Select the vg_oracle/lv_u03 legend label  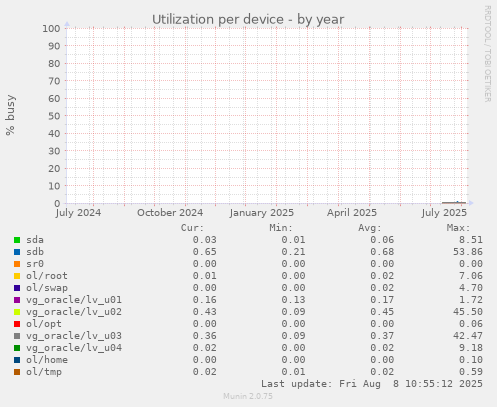coord(74,336)
